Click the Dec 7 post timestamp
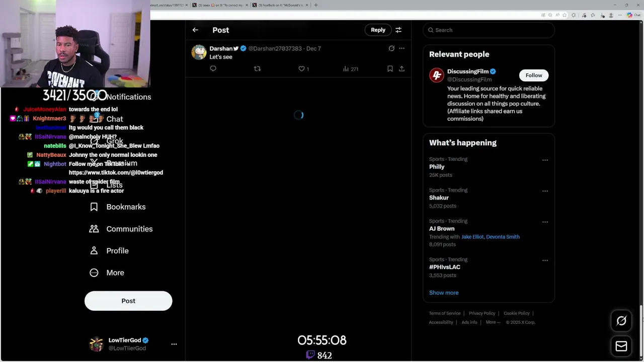 point(313,48)
